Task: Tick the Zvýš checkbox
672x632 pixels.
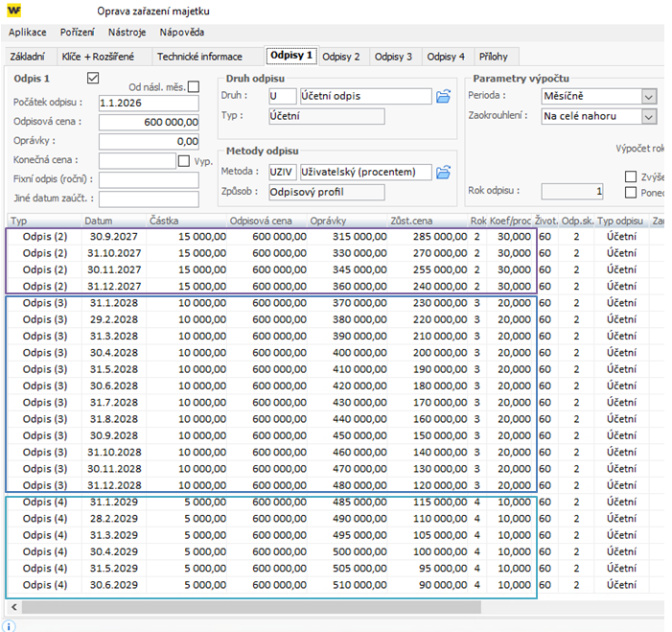Action: click(x=631, y=176)
